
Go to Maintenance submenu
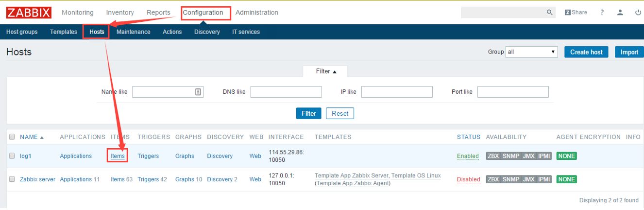134,32
